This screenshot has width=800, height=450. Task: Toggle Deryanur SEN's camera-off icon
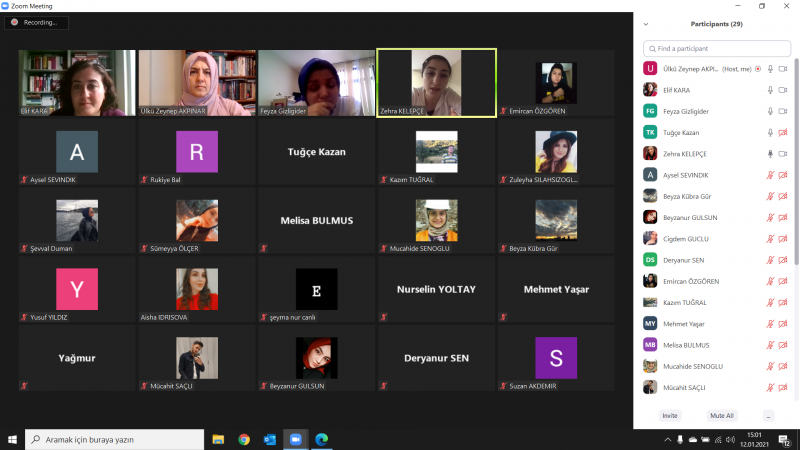(x=783, y=259)
